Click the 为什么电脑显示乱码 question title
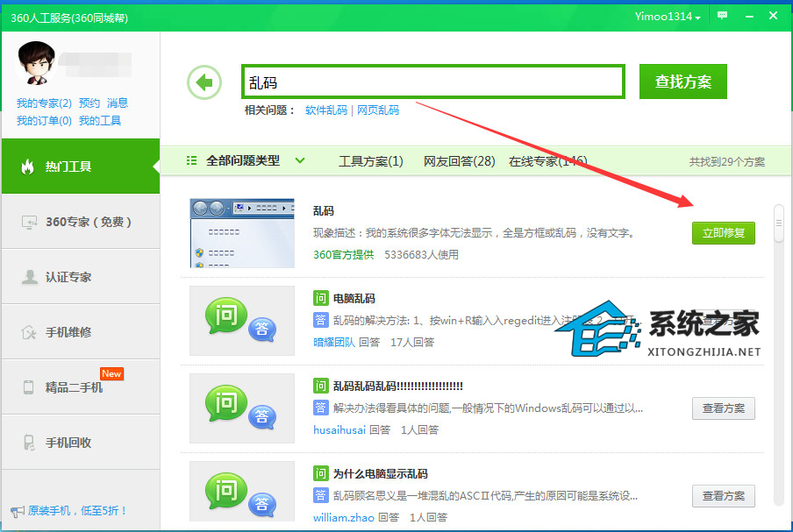The width and height of the screenshot is (793, 532). click(x=381, y=474)
